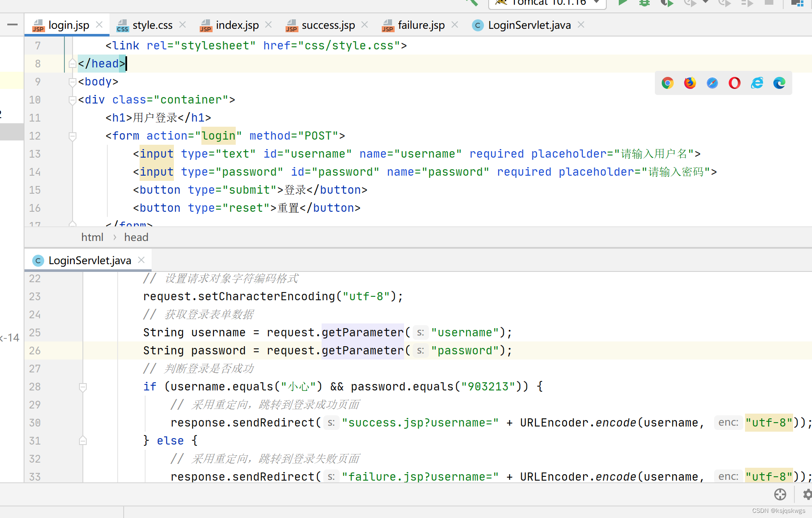Screen dimensions: 812x518
Task: Click the hide panel minus icon
Action: click(x=12, y=25)
